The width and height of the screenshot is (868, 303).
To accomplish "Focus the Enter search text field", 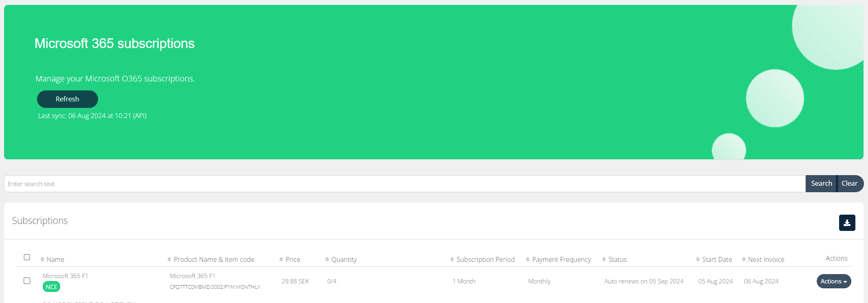I will (404, 184).
